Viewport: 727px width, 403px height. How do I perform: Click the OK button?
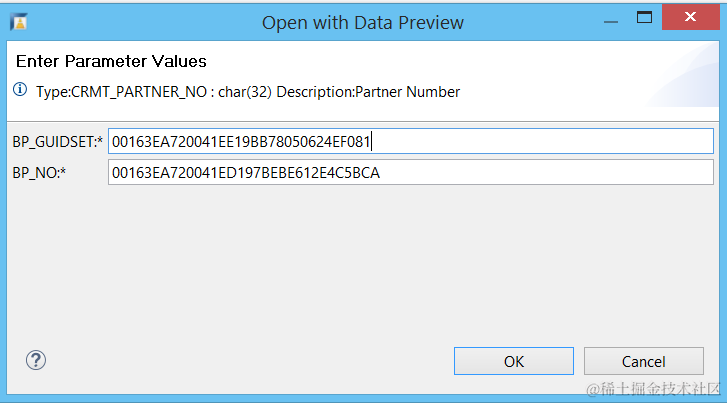tap(514, 361)
